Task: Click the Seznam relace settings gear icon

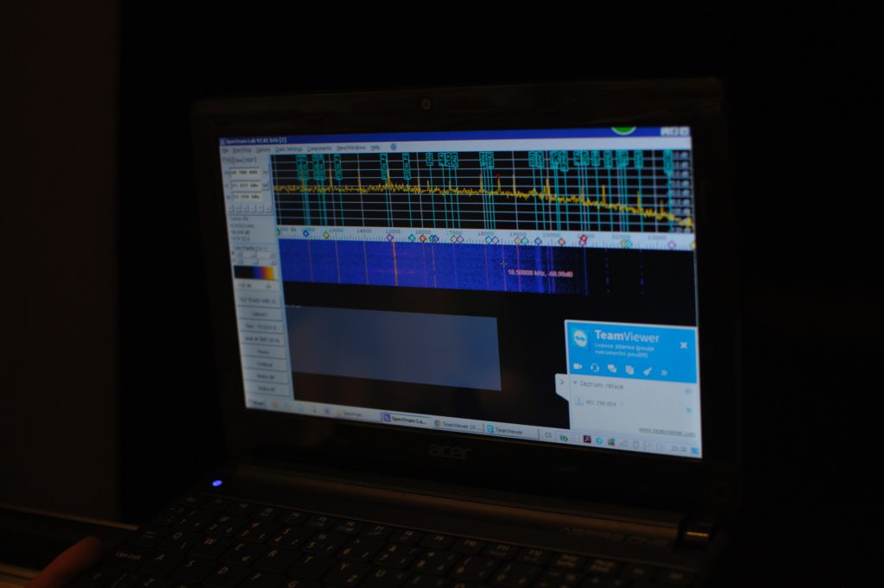Action: (x=688, y=390)
